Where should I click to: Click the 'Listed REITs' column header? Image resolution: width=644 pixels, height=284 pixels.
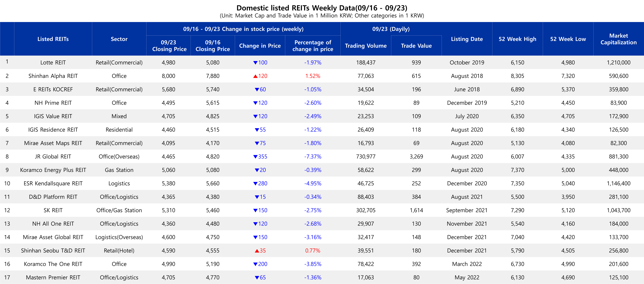tap(53, 39)
